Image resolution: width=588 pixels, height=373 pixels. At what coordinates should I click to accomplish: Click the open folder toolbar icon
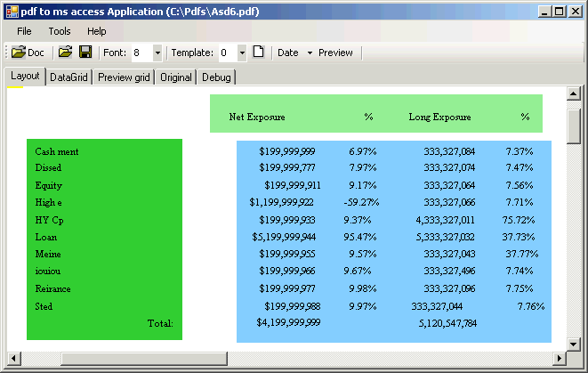(x=65, y=52)
